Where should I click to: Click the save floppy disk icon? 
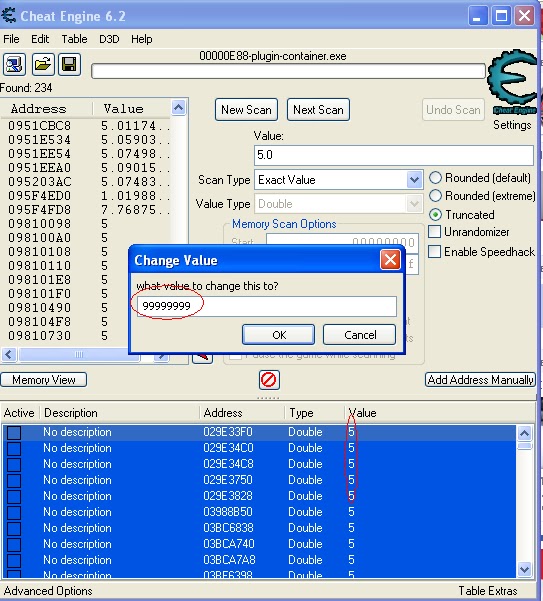point(69,64)
